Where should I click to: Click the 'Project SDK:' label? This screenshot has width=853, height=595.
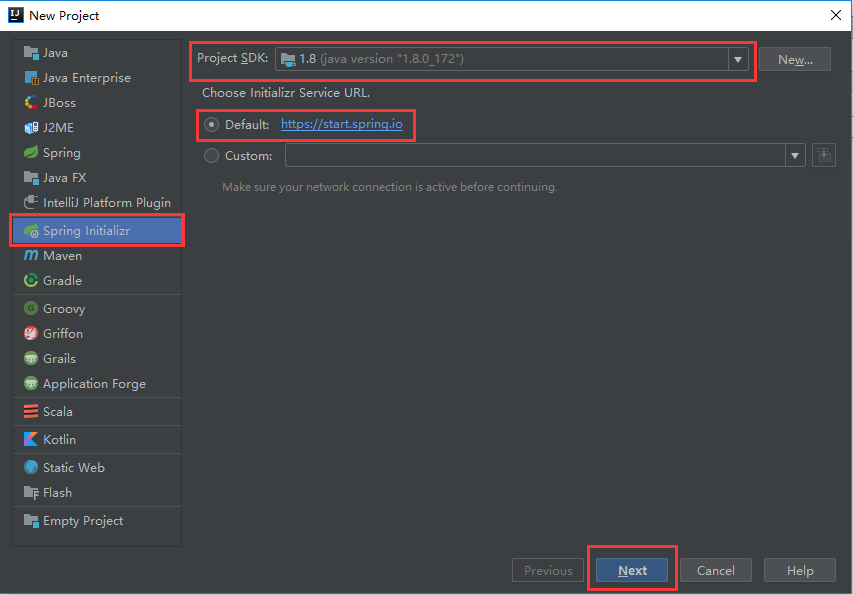(232, 58)
